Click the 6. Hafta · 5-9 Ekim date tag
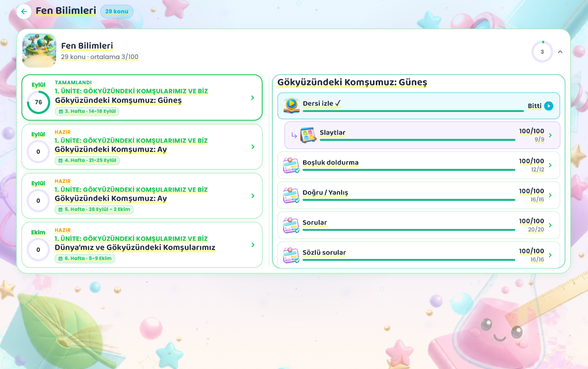 (x=85, y=259)
